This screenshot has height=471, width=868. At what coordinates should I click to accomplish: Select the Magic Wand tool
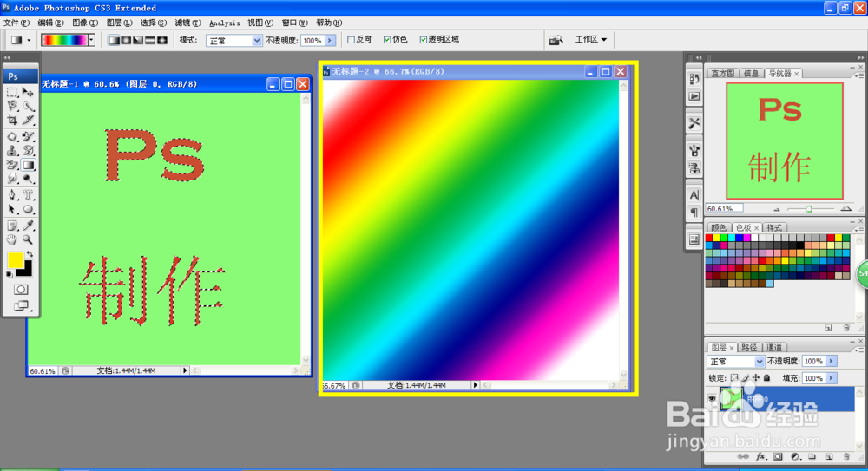tap(28, 106)
